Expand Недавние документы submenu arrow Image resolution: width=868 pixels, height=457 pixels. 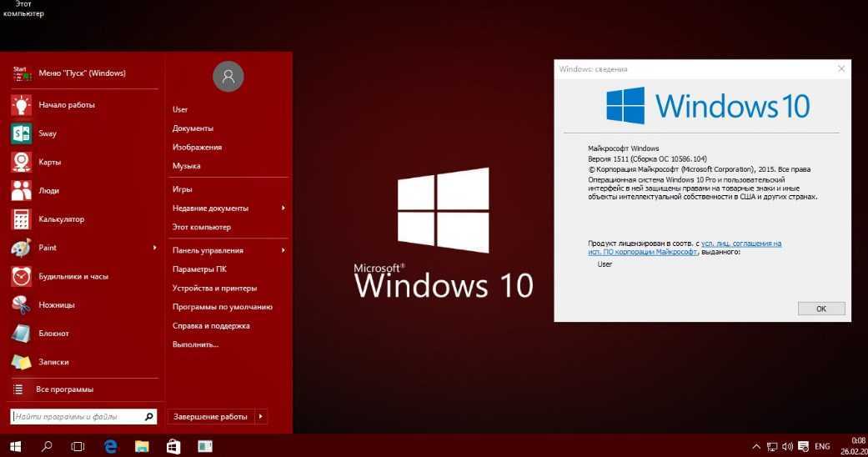point(283,208)
